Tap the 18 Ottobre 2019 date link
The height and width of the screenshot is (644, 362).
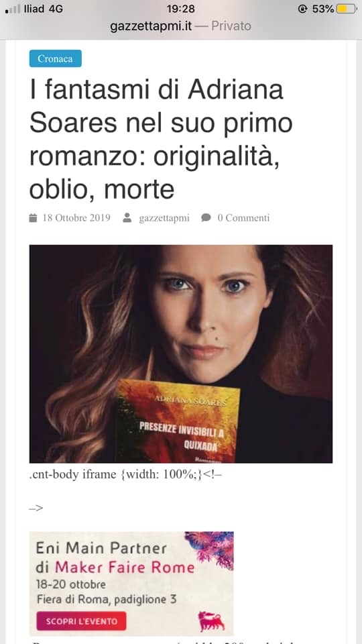(x=76, y=218)
